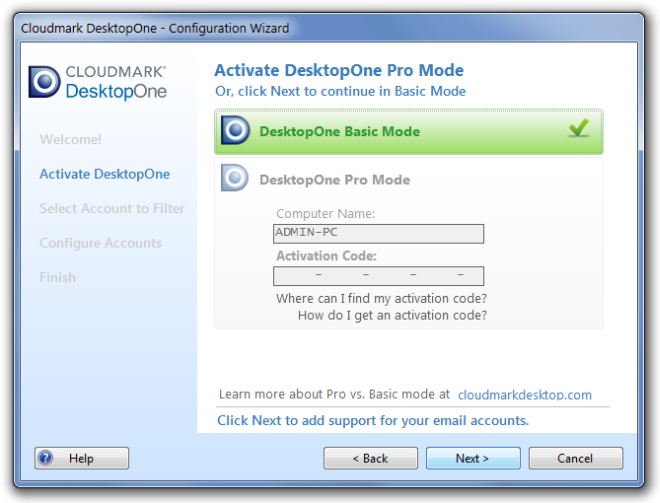660x503 pixels.
Task: Open 'How do I get an activation code?'
Action: click(392, 315)
